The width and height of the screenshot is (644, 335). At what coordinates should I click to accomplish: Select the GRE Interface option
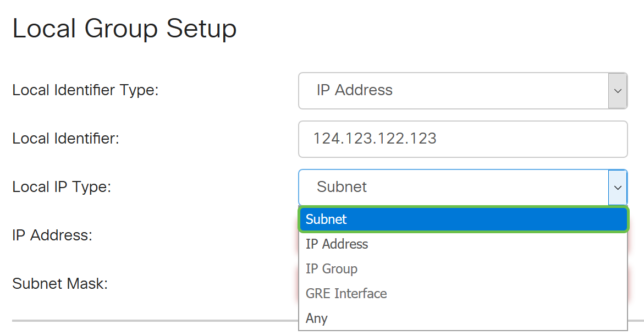346,294
